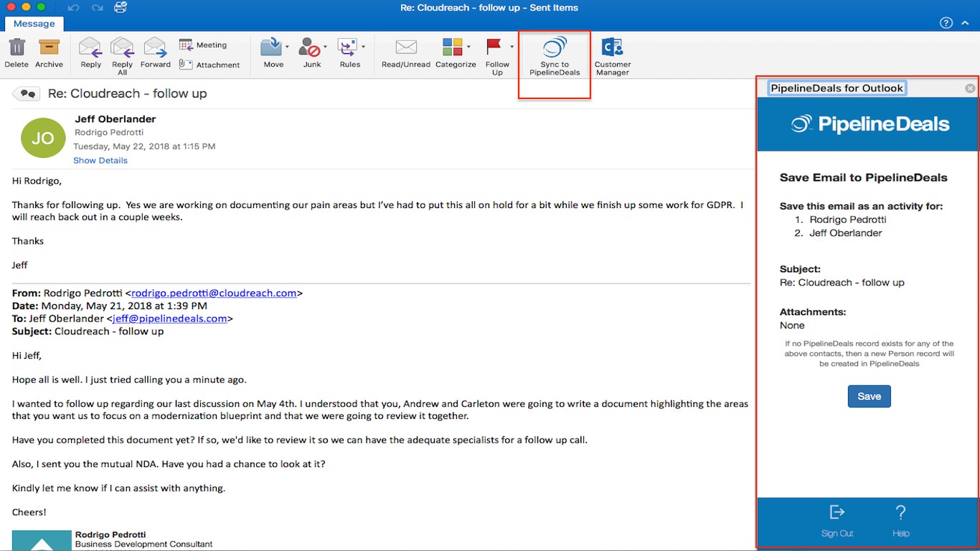Print the message from title bar
This screenshot has height=551, width=980.
click(121, 8)
